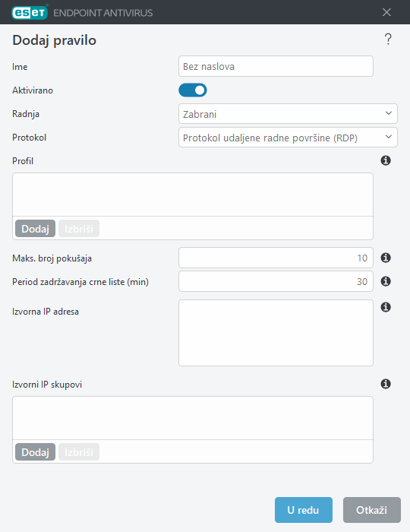
Task: Click info icon for Maks. broj pokušaja
Action: pos(386,258)
